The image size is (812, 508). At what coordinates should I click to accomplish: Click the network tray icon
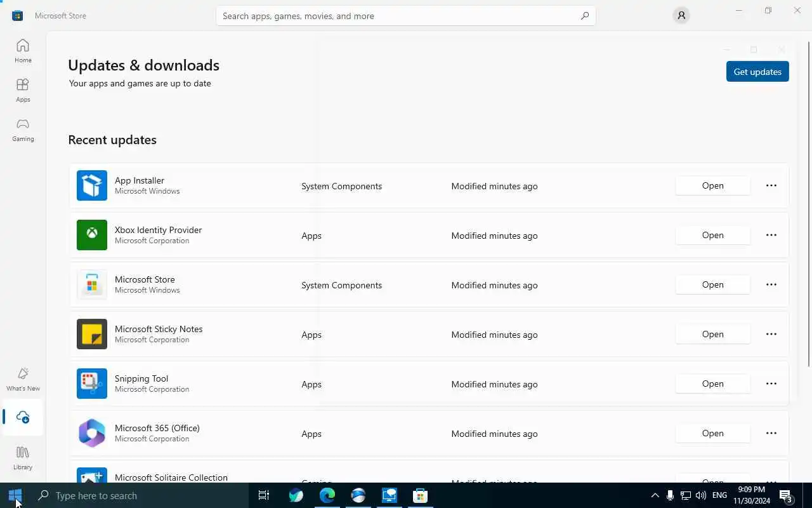click(x=685, y=495)
